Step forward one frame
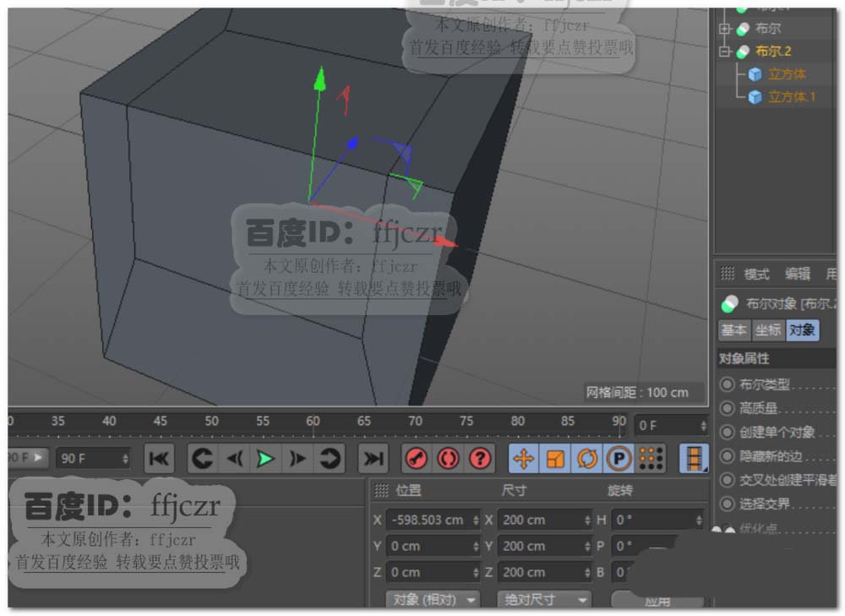Screen dimensions: 845x616 297,459
